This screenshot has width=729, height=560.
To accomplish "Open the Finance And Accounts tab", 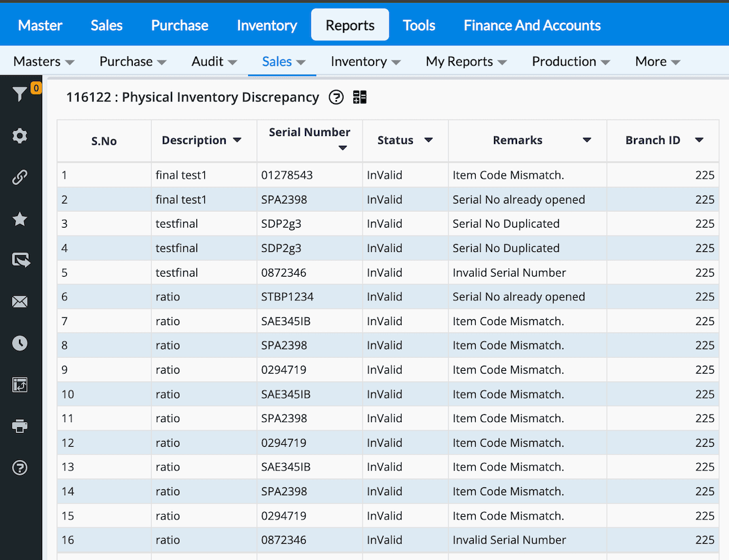I will click(x=532, y=26).
